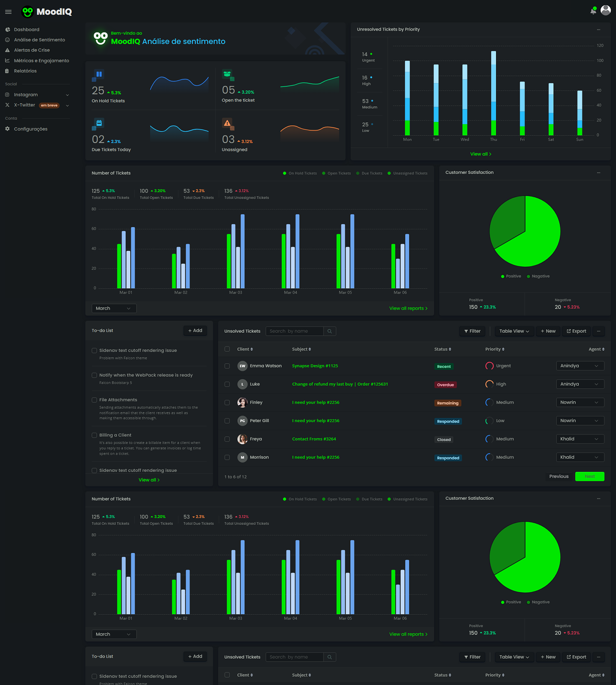Toggle On Hold Tickets legend color dot
This screenshot has width=616, height=685.
pyautogui.click(x=284, y=173)
